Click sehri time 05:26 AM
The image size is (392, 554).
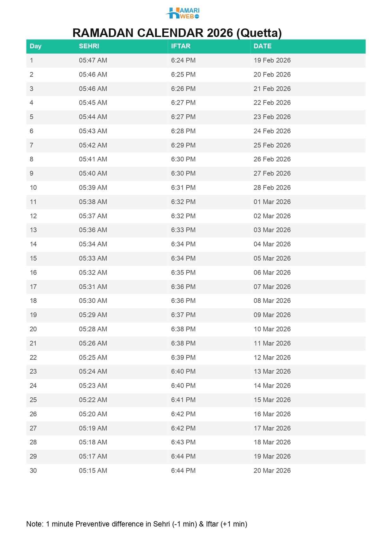93,343
